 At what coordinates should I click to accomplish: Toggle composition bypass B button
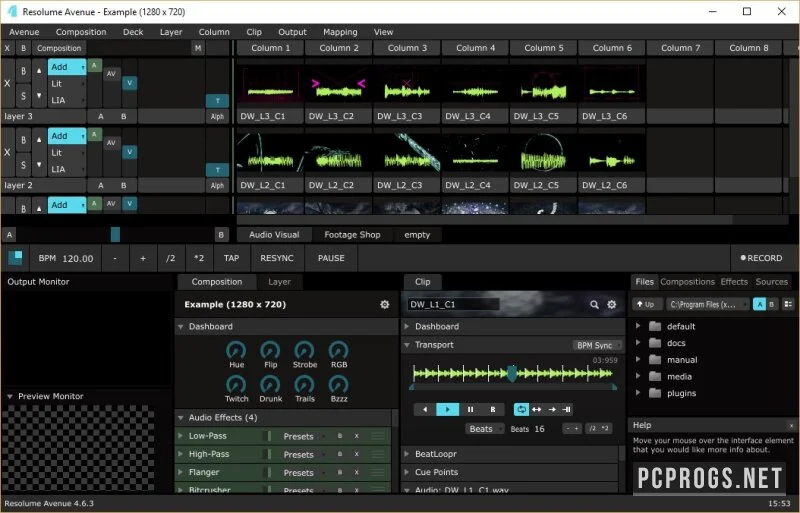[23, 48]
